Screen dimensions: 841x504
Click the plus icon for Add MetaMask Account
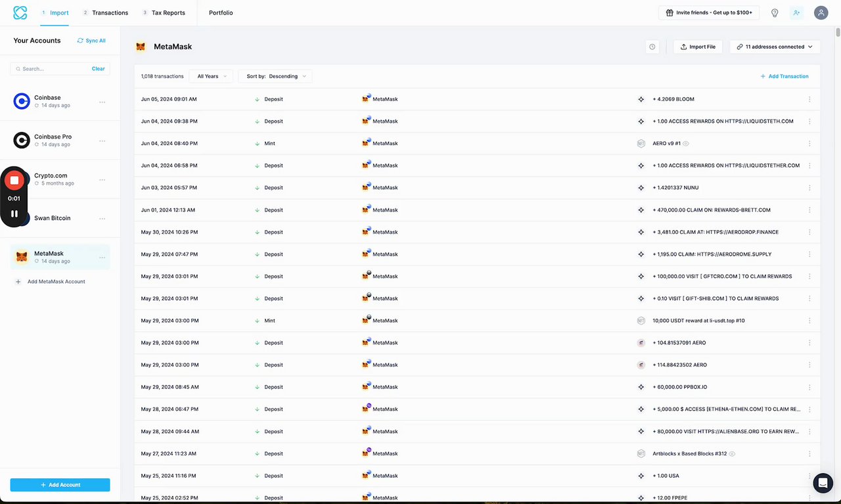(18, 281)
